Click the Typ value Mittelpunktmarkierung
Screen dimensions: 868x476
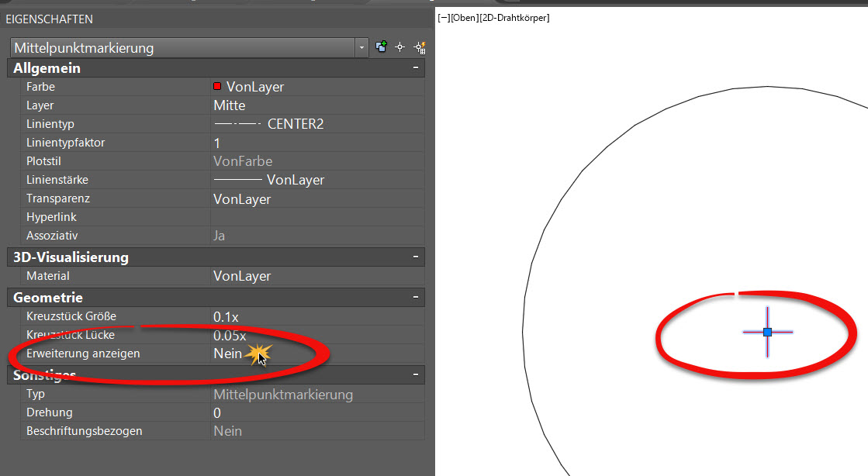(283, 394)
